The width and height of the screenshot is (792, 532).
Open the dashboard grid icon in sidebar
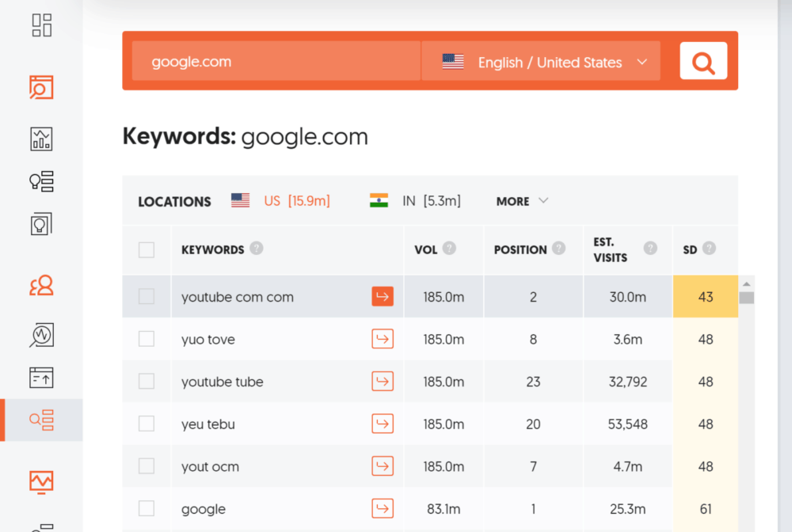coord(41,25)
